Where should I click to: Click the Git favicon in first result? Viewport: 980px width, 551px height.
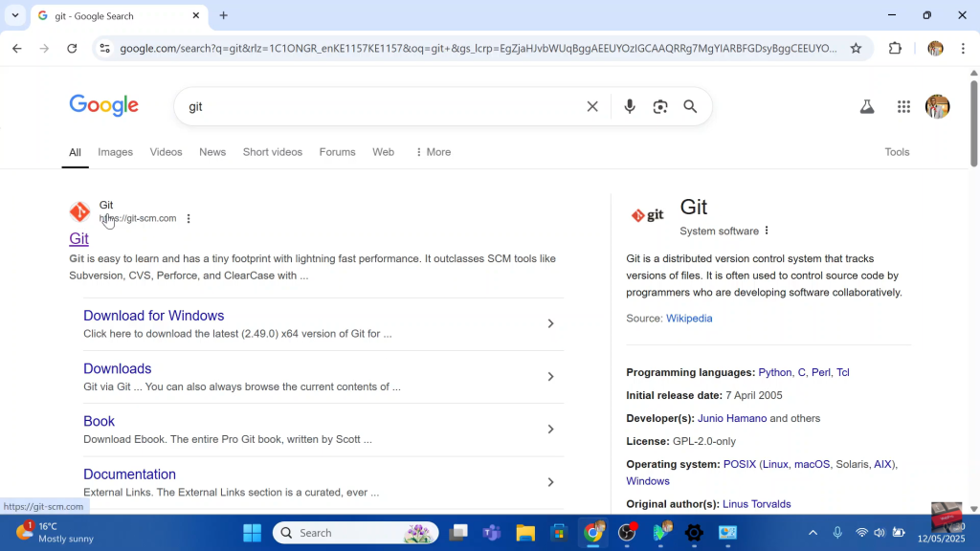point(79,211)
